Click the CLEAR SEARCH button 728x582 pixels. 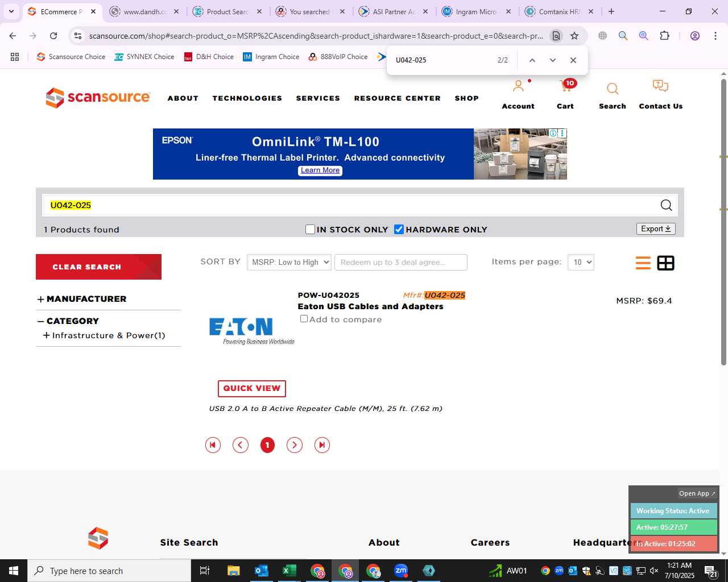coord(98,267)
